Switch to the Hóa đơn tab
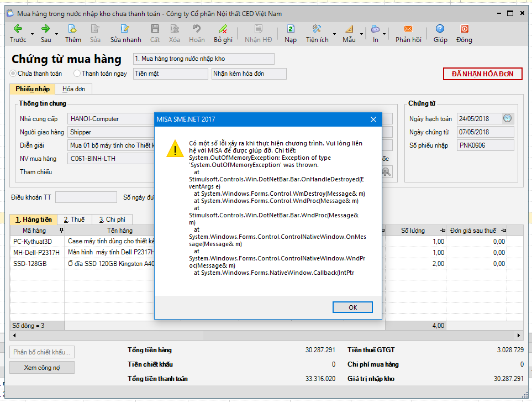Image resolution: width=532 pixels, height=402 pixels. 73,89
